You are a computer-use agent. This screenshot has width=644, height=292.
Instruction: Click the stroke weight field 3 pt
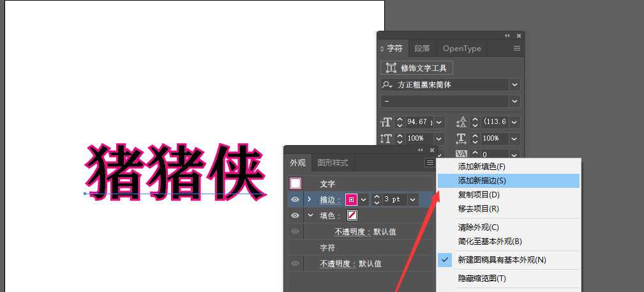pyautogui.click(x=394, y=199)
